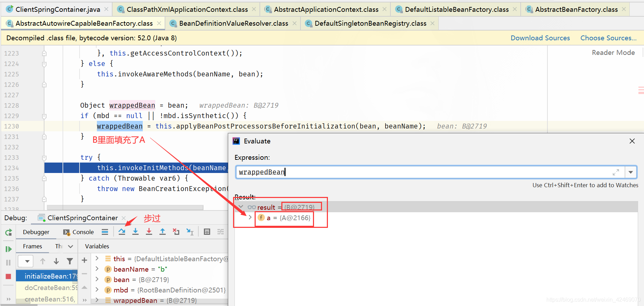
Task: Open the Console tab in debug panel
Action: pyautogui.click(x=79, y=232)
